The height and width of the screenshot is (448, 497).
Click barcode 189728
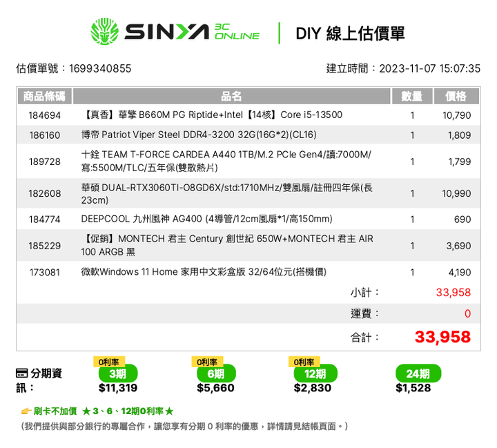[44, 162]
